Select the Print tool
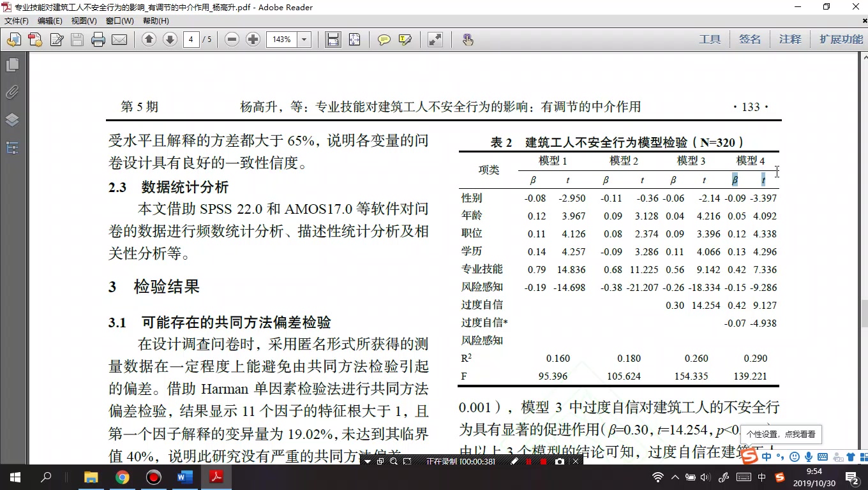 click(98, 39)
